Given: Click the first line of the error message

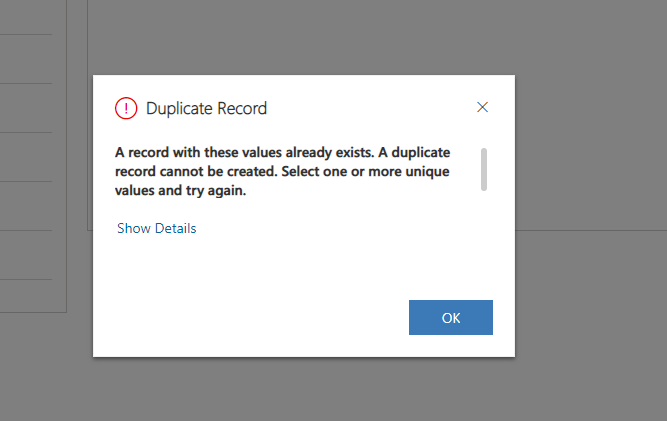Looking at the screenshot, I should pos(282,153).
